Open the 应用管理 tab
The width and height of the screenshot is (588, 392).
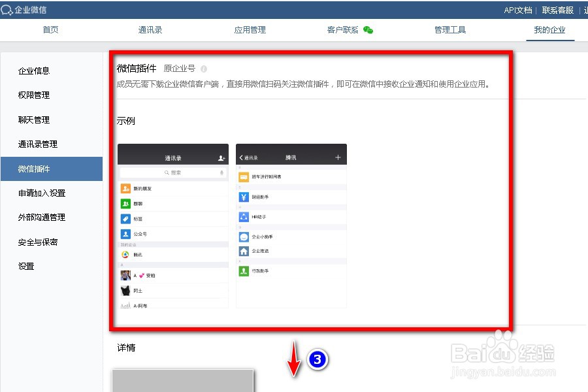coord(250,29)
